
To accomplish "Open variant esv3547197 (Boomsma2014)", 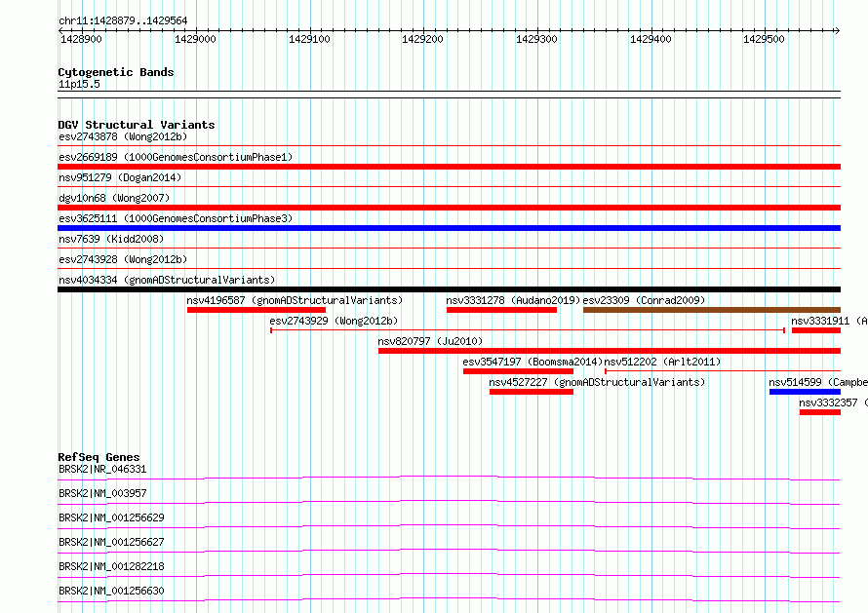I will [x=533, y=362].
